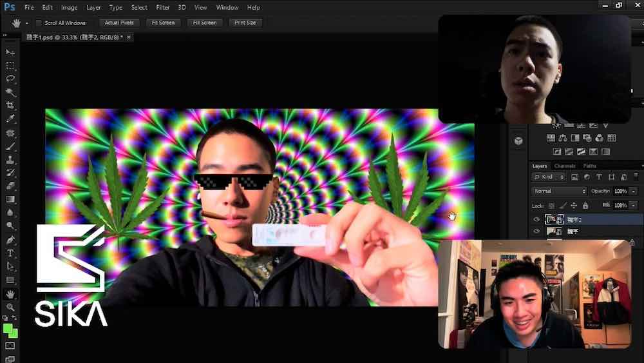
Task: Enable Scroll All Windows checkbox
Action: pyautogui.click(x=39, y=23)
